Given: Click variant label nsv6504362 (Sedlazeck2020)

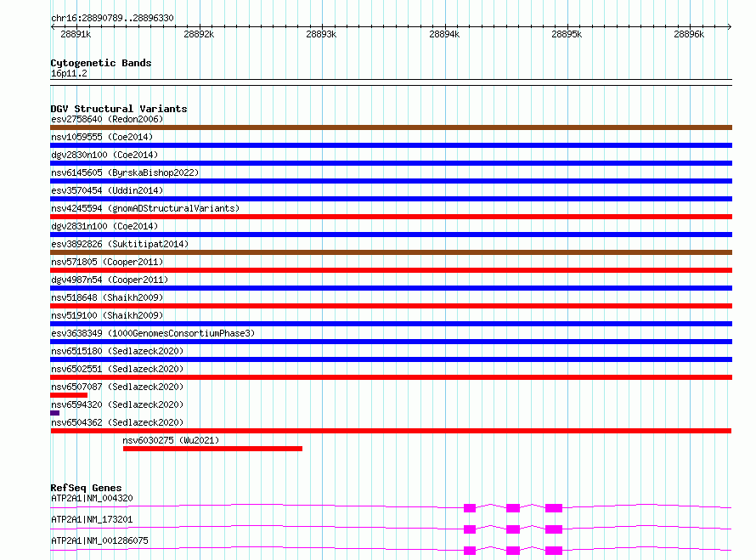Looking at the screenshot, I should click(117, 422).
